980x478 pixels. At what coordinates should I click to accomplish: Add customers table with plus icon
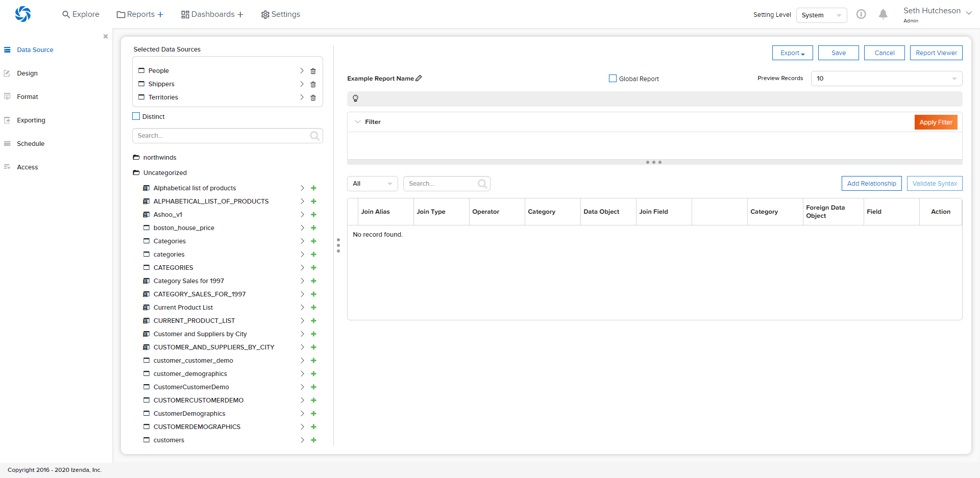coord(314,440)
